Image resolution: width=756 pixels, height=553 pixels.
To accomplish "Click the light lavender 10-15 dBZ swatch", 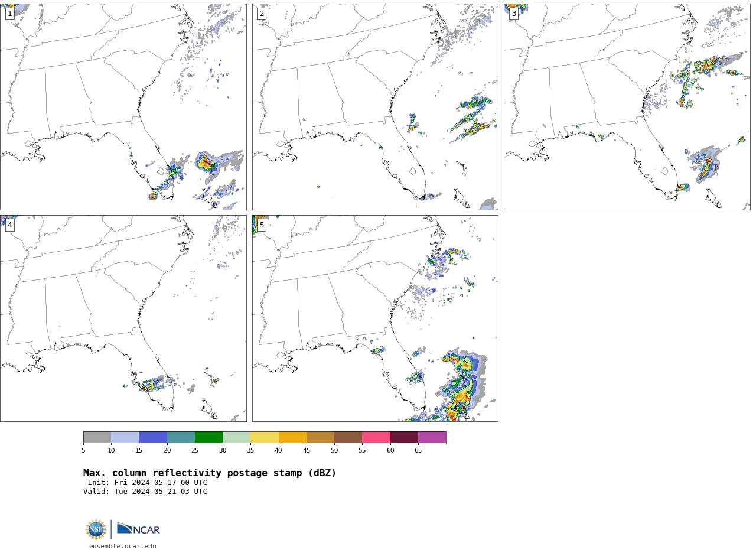I will 125,437.
